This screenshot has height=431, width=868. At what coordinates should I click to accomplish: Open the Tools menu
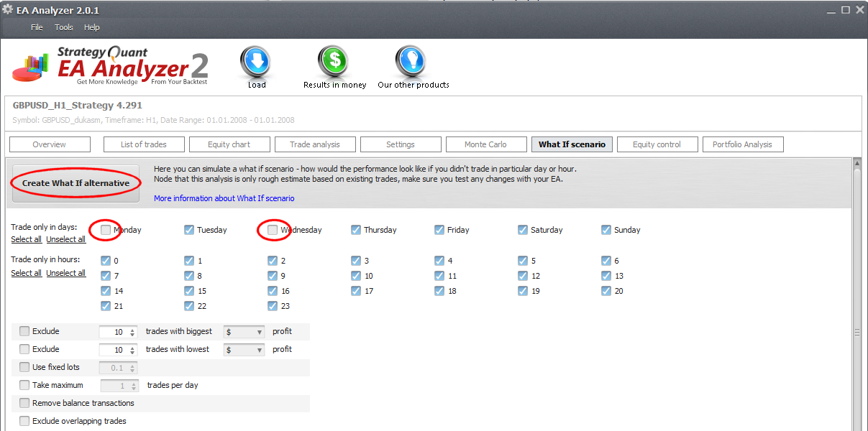point(64,27)
